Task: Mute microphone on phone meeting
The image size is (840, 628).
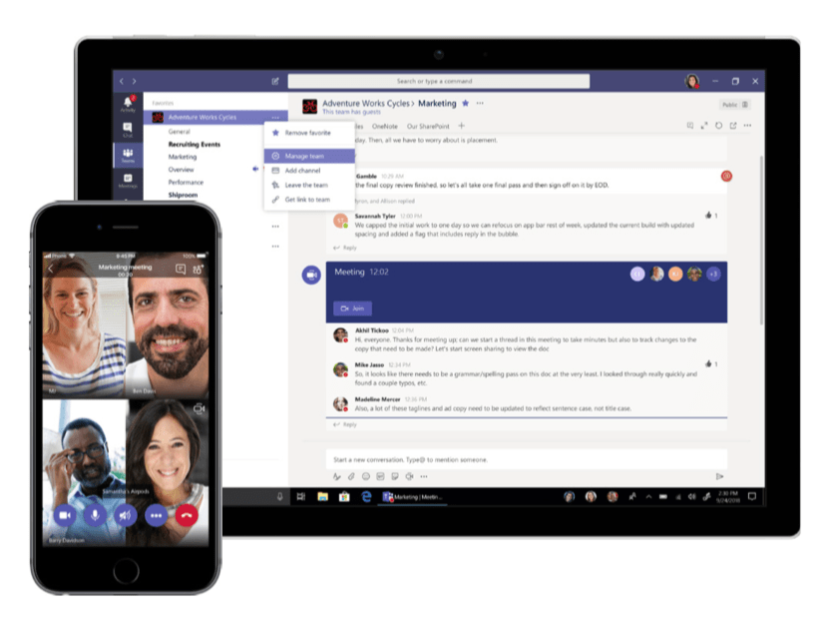Action: click(x=95, y=515)
